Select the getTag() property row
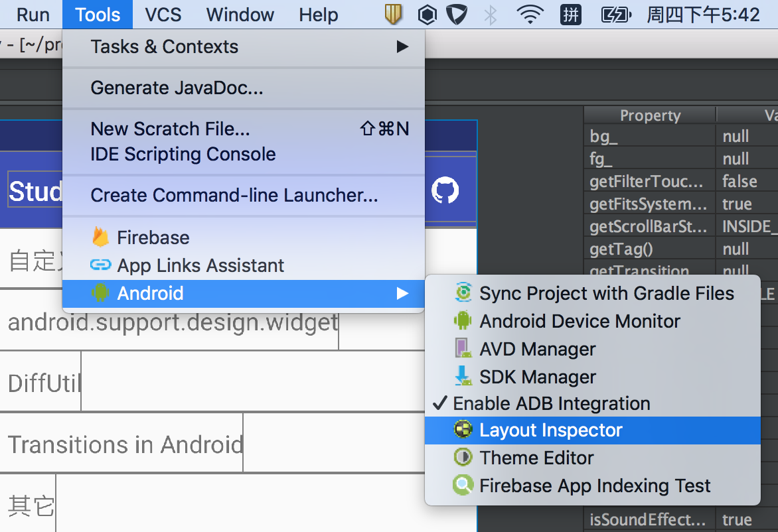Image resolution: width=778 pixels, height=532 pixels. (681, 249)
